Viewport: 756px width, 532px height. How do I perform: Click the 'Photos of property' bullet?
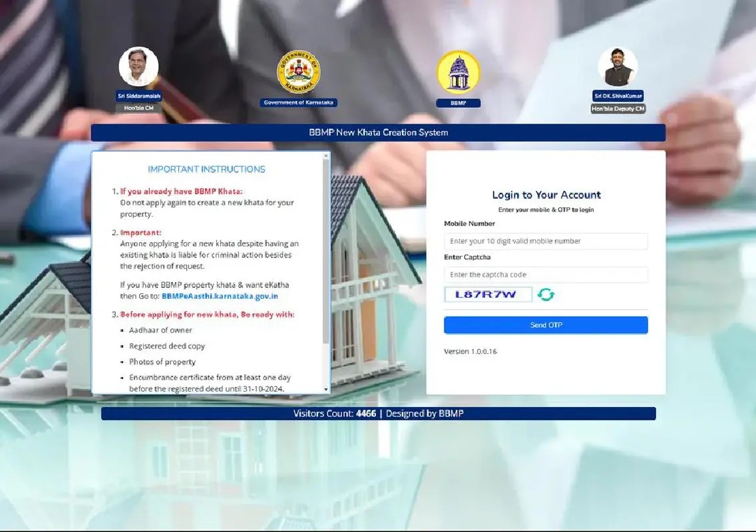[x=162, y=362]
